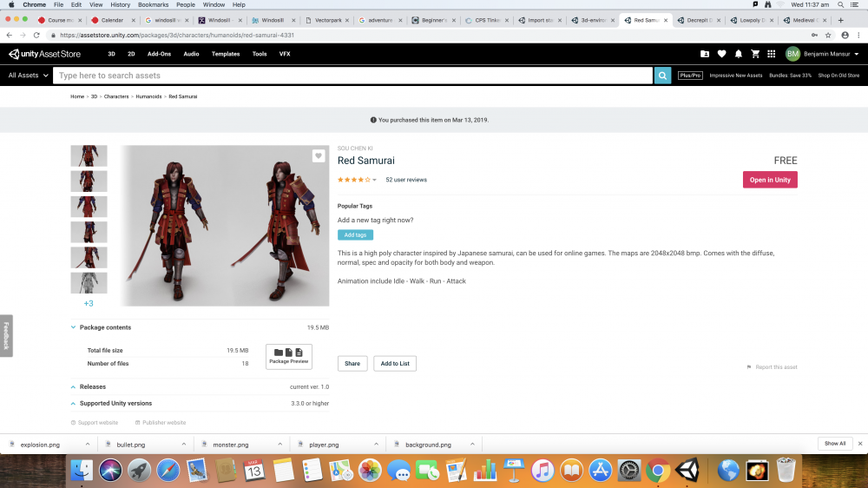Favorite Red Samurai with heart on image
This screenshot has height=488, width=868.
tap(319, 156)
